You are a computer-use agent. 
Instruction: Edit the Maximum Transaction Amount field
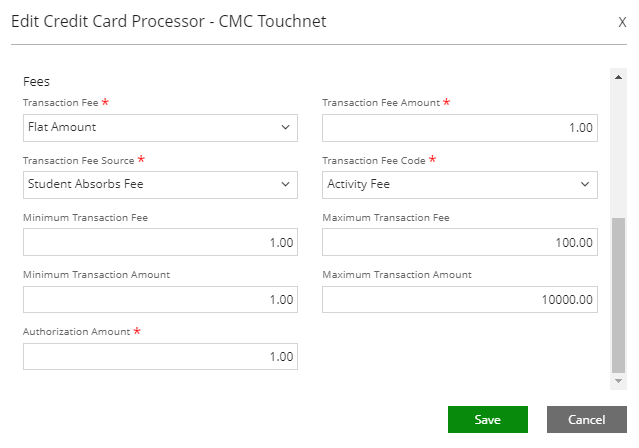pos(459,299)
